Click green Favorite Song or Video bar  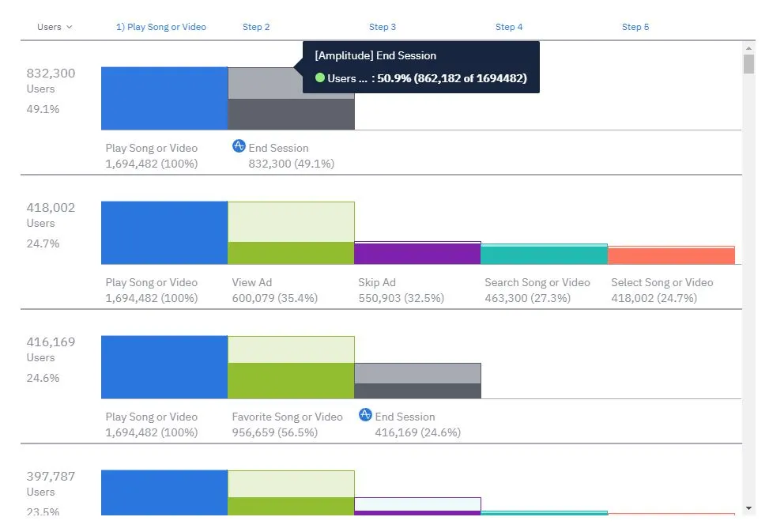point(292,381)
